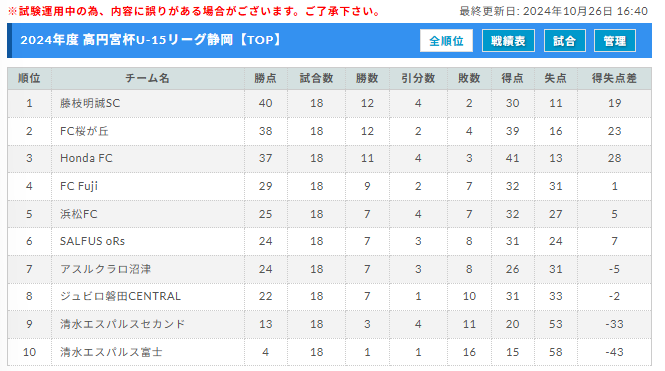The image size is (665, 371).
Task: Click the 試合数 column header
Action: [x=316, y=78]
